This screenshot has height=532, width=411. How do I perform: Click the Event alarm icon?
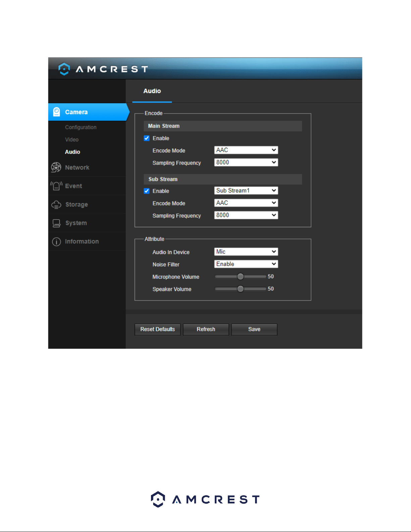pyautogui.click(x=56, y=186)
